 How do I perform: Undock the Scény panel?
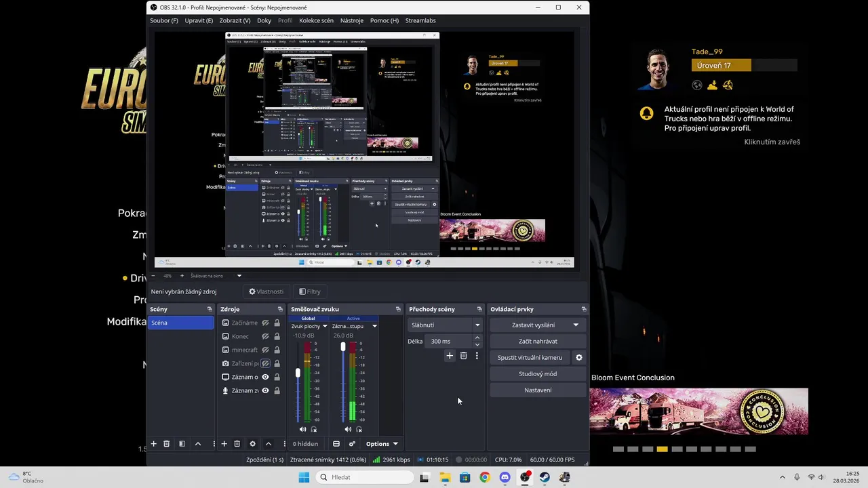pos(210,309)
